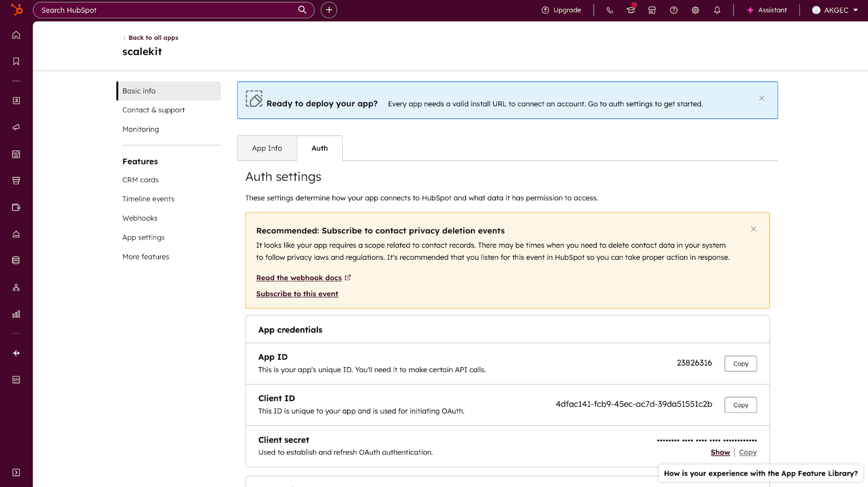Open Marketing megaphone icon in sidebar
868x487 pixels.
(x=16, y=127)
